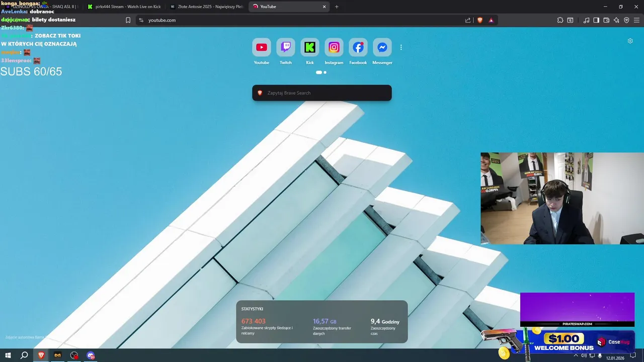Open the Kick shortcut tile
Viewport: 644px width, 362px height.
pos(310,51)
